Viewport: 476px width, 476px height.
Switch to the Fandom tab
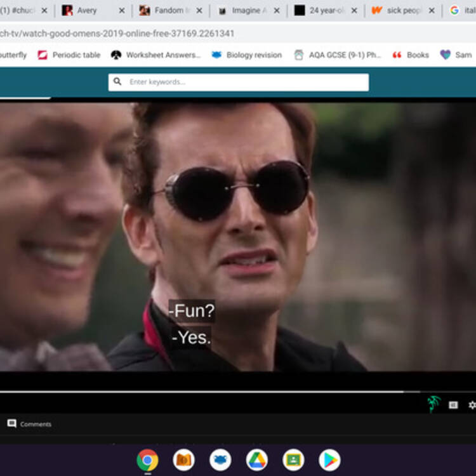[x=170, y=11]
